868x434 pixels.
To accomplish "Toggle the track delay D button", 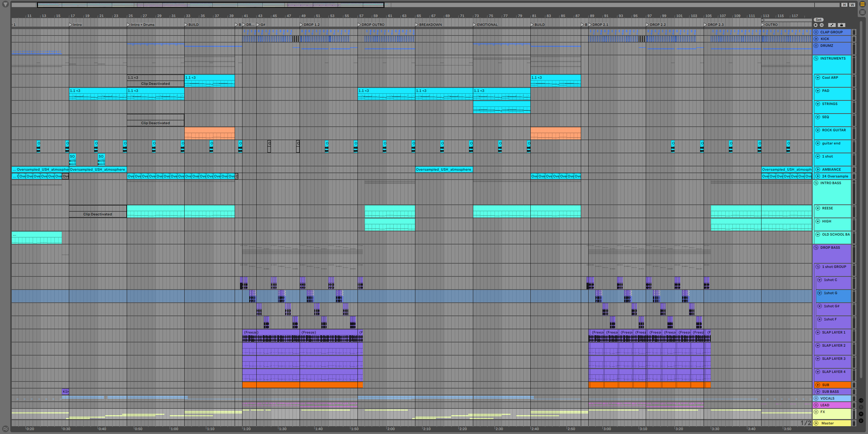I will [x=861, y=421].
